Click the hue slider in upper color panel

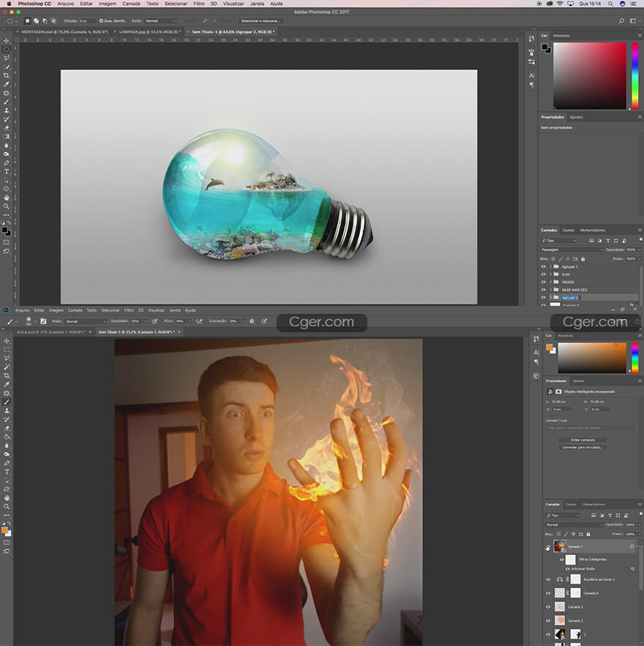click(635, 76)
